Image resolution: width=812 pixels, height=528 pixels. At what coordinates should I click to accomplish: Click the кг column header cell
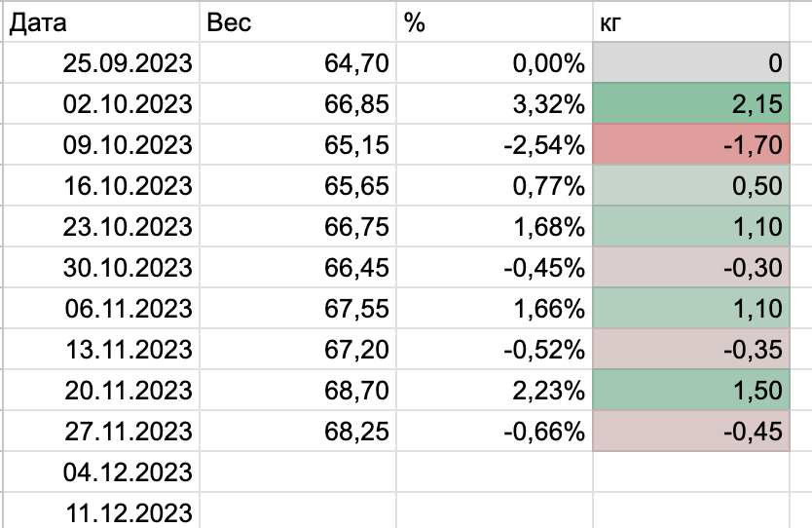[691, 23]
